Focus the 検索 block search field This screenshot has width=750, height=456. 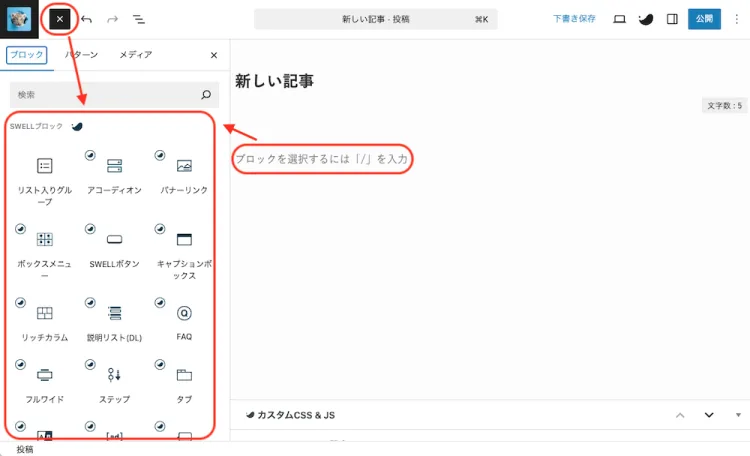[x=114, y=95]
